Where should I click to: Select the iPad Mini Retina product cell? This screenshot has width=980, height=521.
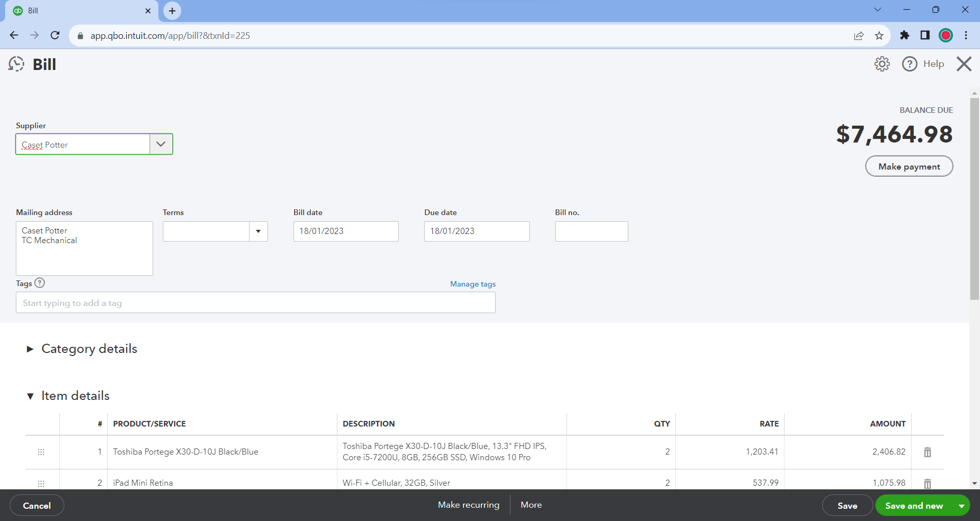click(222, 483)
